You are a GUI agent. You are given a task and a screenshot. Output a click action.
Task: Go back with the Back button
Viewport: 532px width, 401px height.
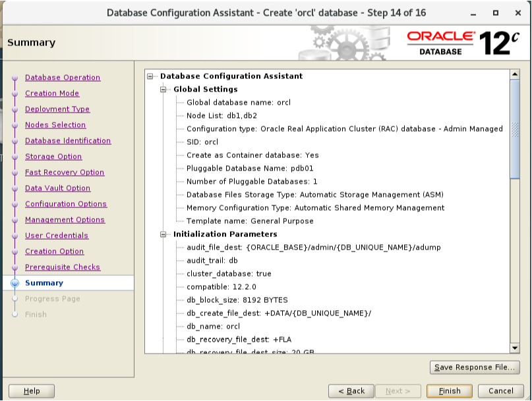[x=351, y=391]
